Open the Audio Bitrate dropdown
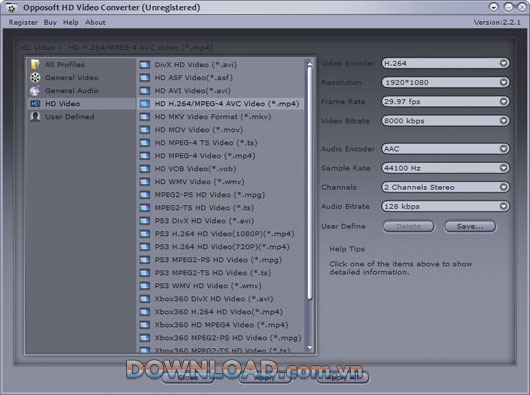 tap(445, 206)
